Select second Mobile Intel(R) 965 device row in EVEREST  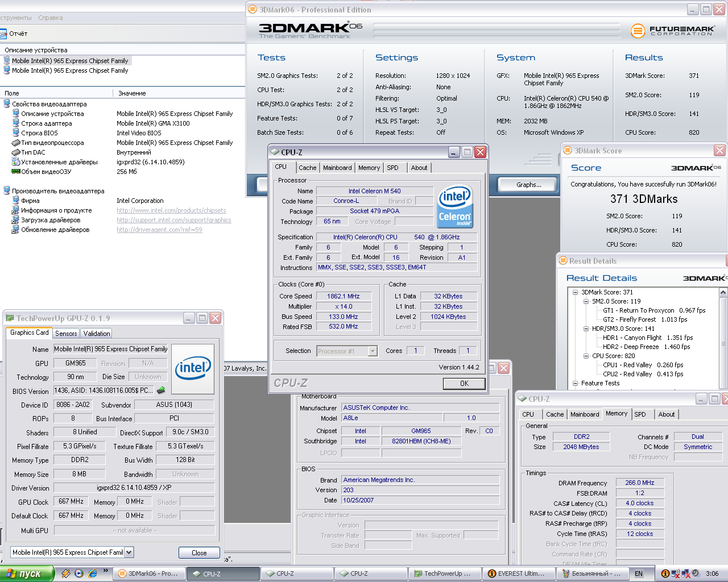(70, 70)
